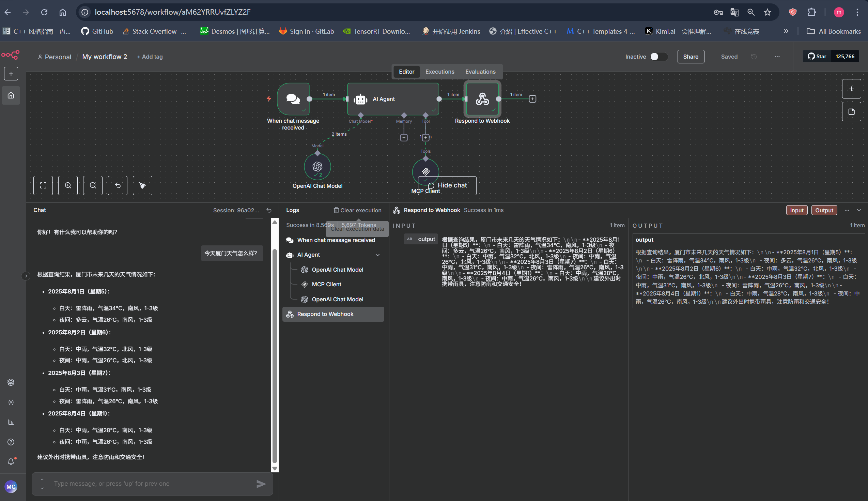Select the Respond to Webhook node on canvas

tap(482, 99)
